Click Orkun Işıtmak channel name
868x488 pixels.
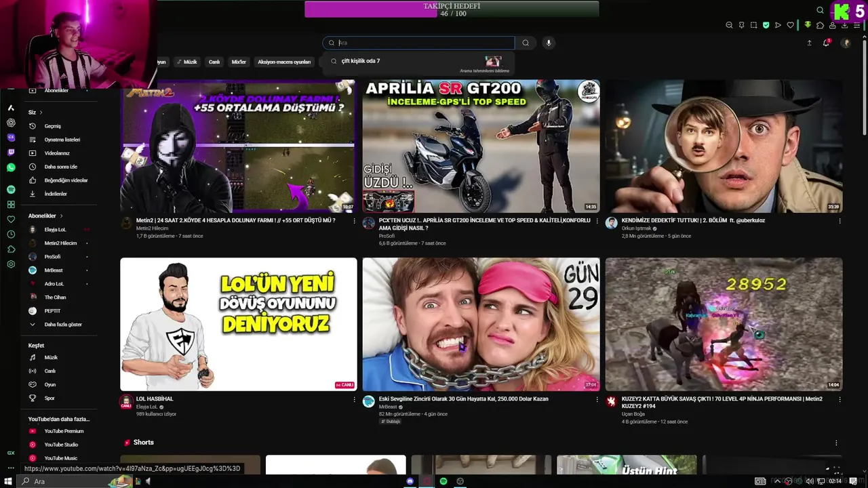point(636,228)
